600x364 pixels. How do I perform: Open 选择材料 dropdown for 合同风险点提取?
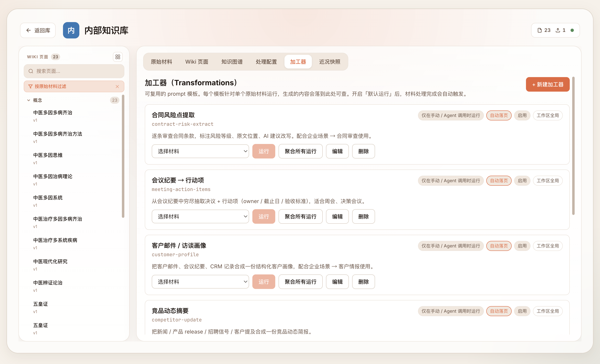pos(200,151)
